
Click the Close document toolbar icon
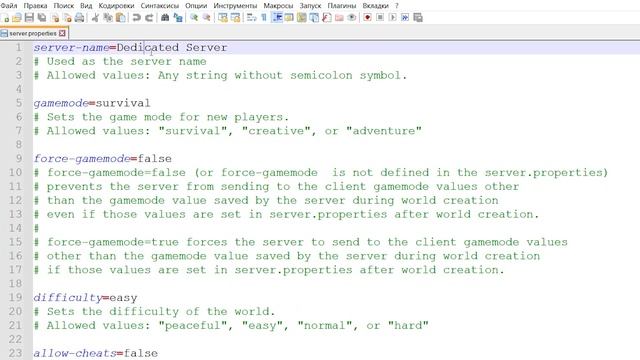55,18
